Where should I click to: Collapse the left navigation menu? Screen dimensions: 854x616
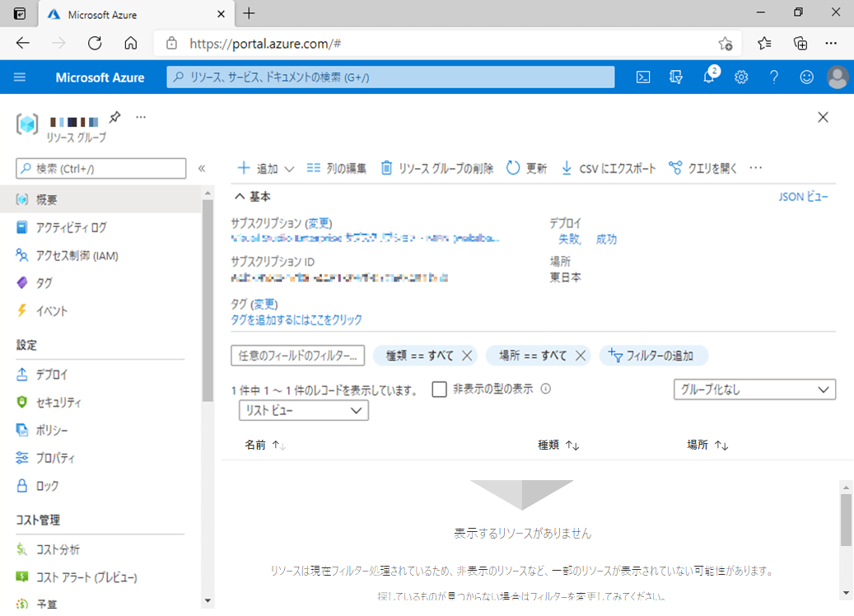[x=202, y=168]
